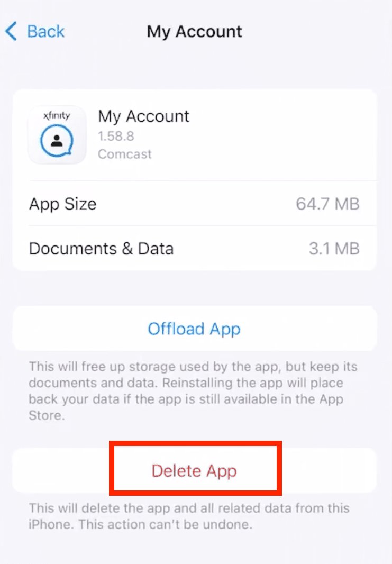Tap the Comcast developer name
Viewport: 392px width, 564px height.
[125, 154]
